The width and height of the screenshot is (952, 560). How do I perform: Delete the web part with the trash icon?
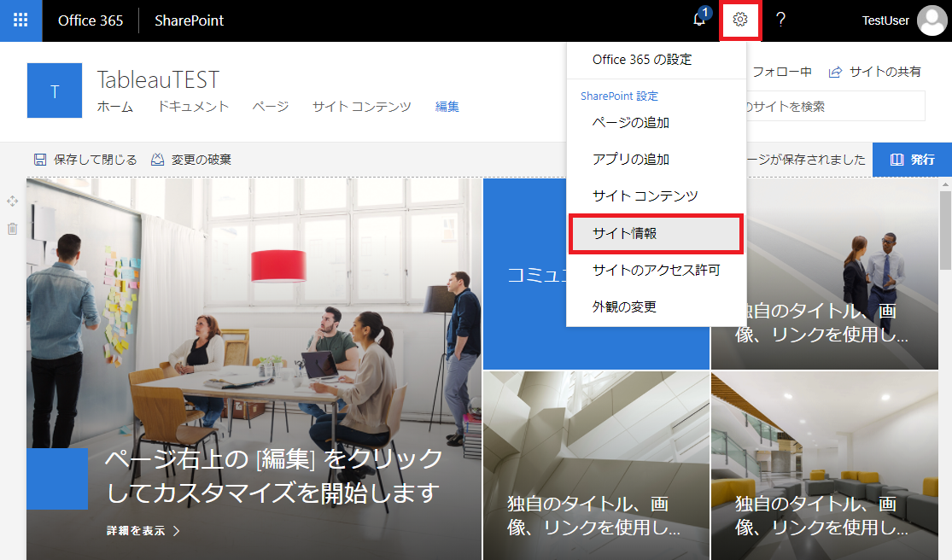(x=12, y=226)
